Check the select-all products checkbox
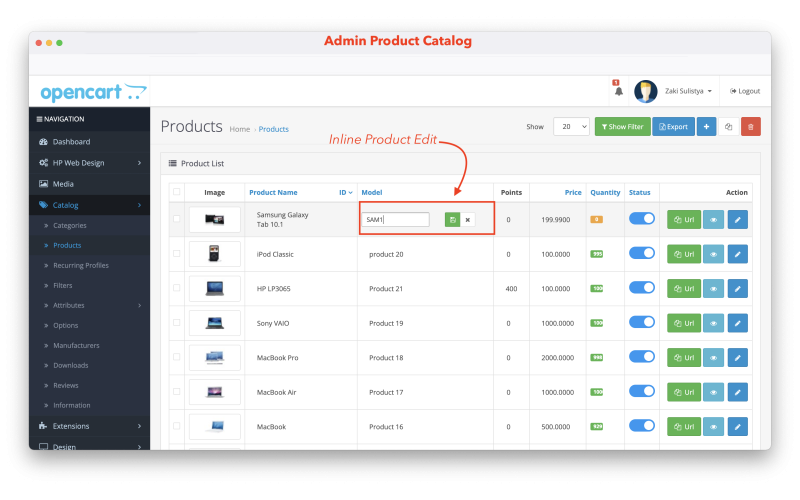The width and height of the screenshot is (800, 500). (x=177, y=192)
